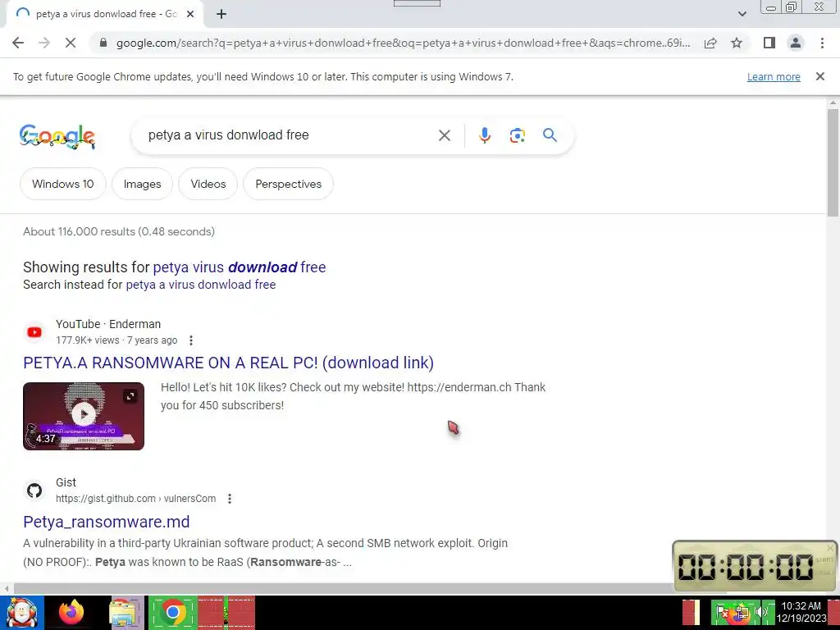Open a new tab

[221, 14]
